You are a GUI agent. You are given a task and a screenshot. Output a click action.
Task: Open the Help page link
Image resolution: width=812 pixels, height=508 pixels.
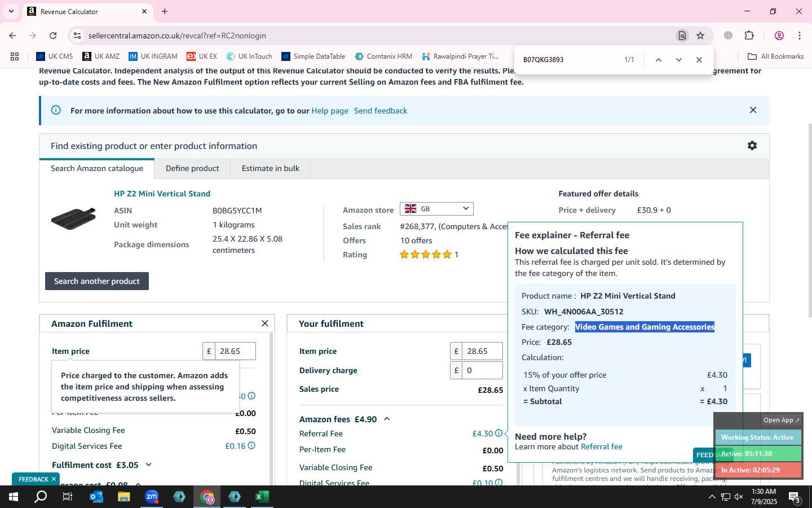pyautogui.click(x=330, y=111)
